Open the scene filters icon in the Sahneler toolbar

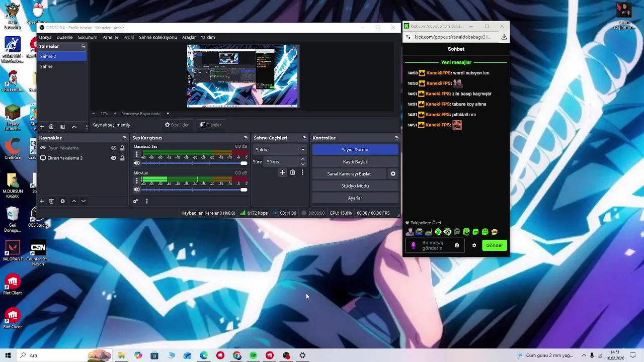click(x=62, y=127)
